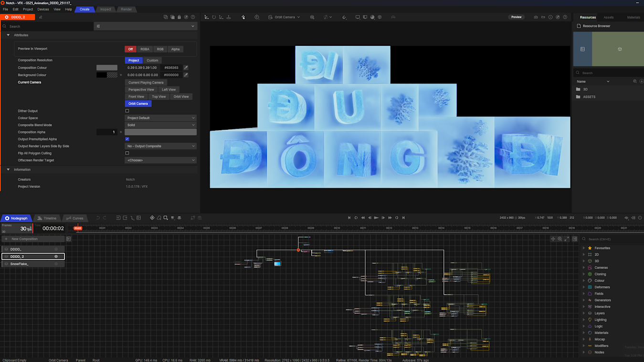Toggle the Dither Output checkbox
The width and height of the screenshot is (644, 362).
[x=127, y=111]
